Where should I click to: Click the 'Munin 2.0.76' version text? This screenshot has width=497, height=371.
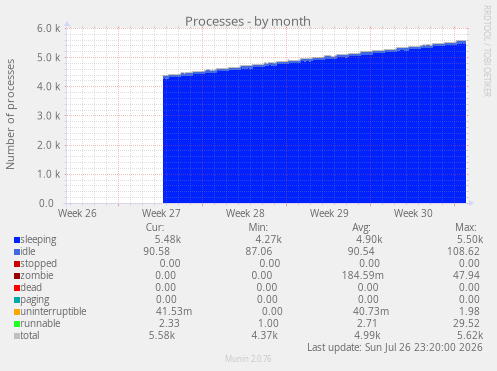pyautogui.click(x=248, y=359)
